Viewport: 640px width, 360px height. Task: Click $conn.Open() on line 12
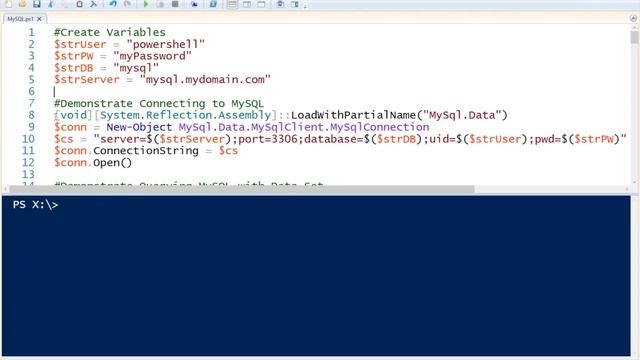pos(93,162)
